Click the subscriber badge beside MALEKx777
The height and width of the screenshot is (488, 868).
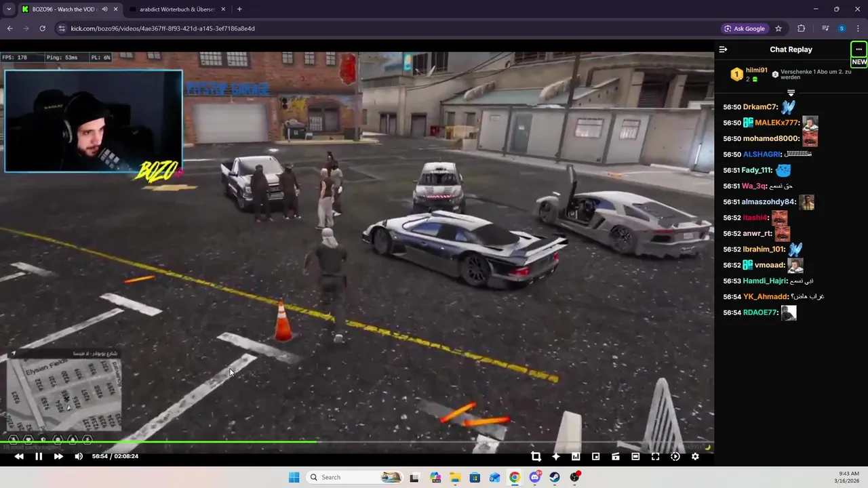point(748,123)
